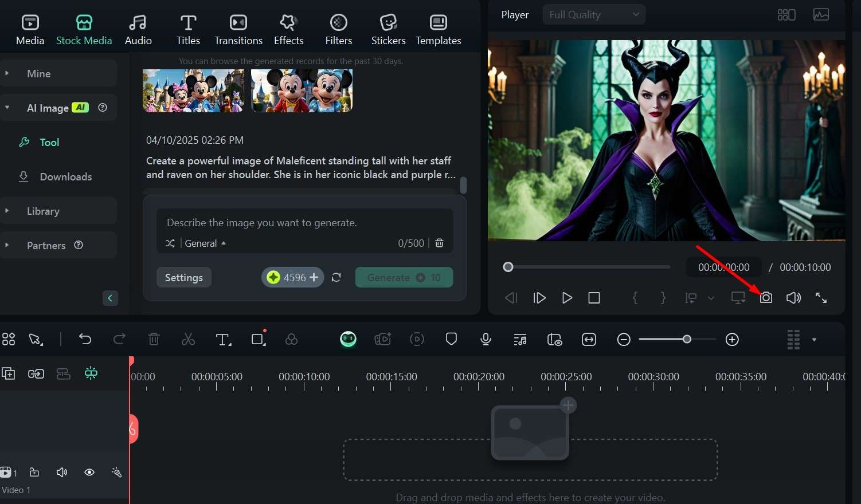Stop the playback
Viewport: 861px width, 504px height.
594,298
